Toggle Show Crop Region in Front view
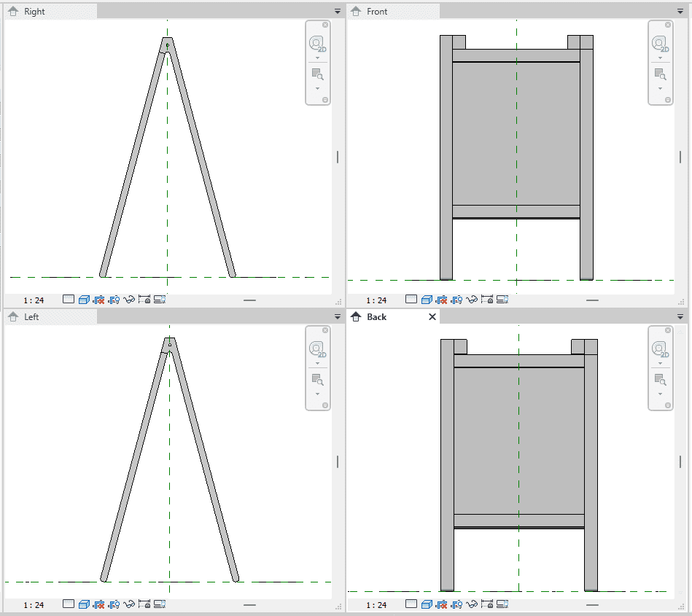The image size is (692, 616). [457, 300]
